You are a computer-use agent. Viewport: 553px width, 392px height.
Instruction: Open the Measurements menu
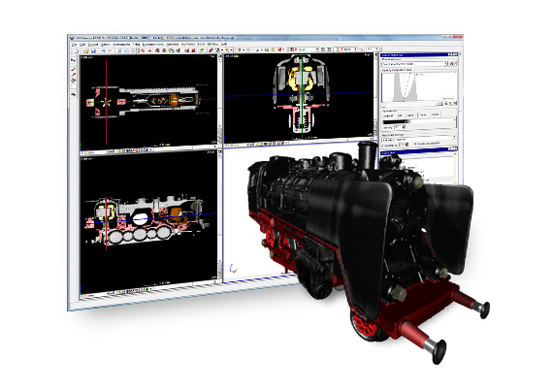152,45
